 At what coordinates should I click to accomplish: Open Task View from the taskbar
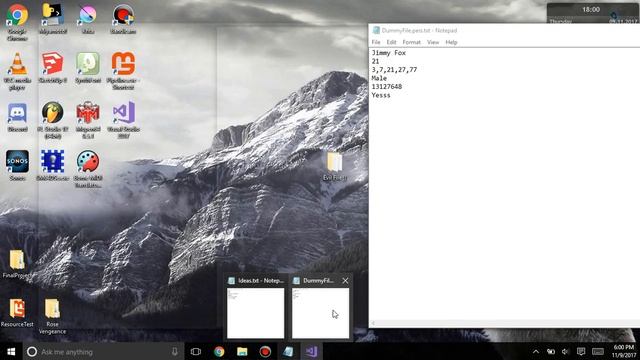click(196, 351)
